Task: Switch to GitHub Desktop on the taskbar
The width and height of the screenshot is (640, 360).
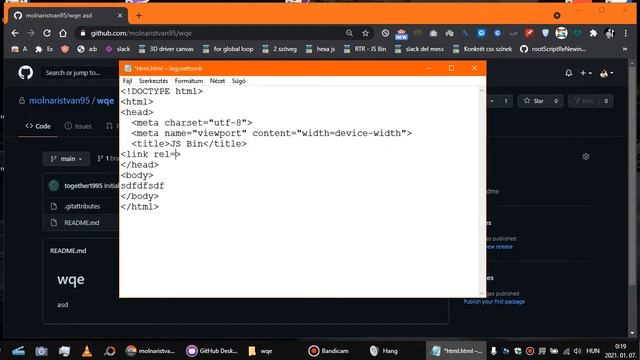Action: pyautogui.click(x=211, y=351)
